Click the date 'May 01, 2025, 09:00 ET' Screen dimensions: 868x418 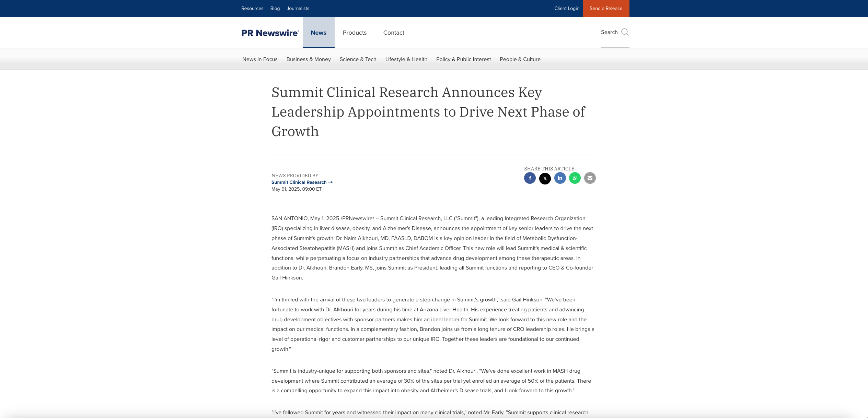(x=297, y=189)
